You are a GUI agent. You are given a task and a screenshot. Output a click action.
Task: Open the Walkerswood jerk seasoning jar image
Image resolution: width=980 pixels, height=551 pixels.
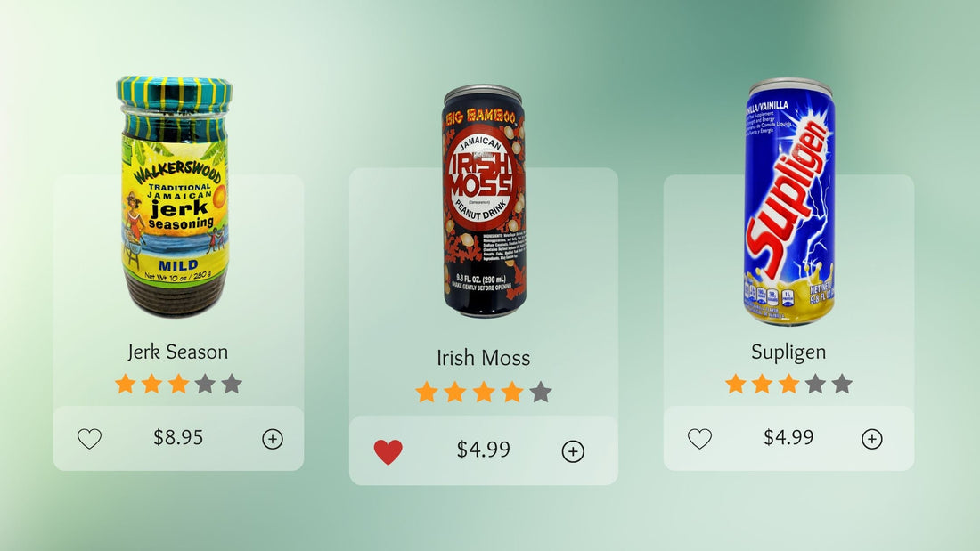pyautogui.click(x=174, y=197)
